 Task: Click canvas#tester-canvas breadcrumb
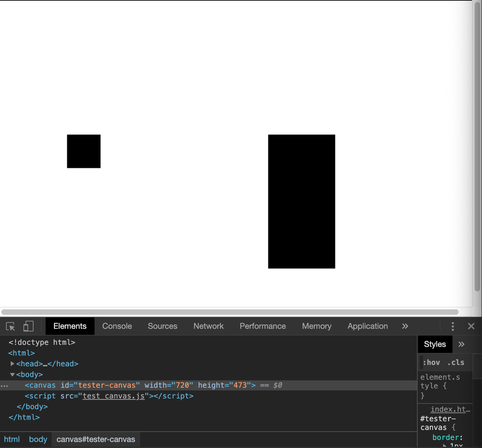[96, 439]
